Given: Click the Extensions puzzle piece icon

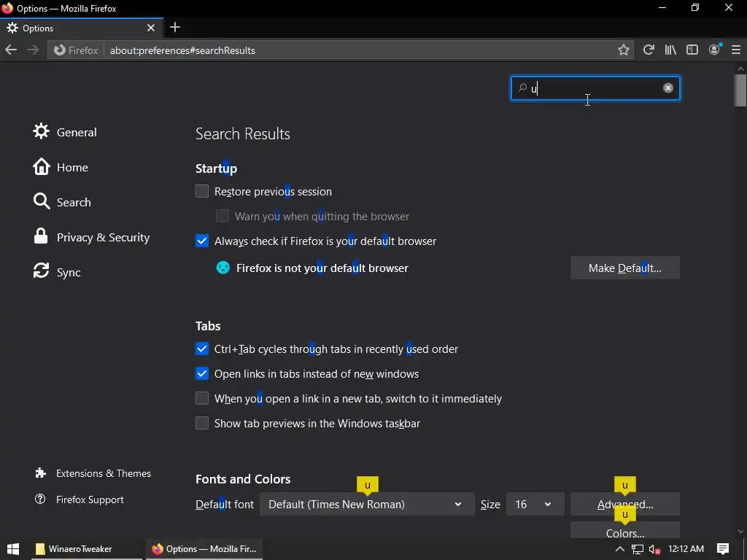Looking at the screenshot, I should click(x=41, y=472).
